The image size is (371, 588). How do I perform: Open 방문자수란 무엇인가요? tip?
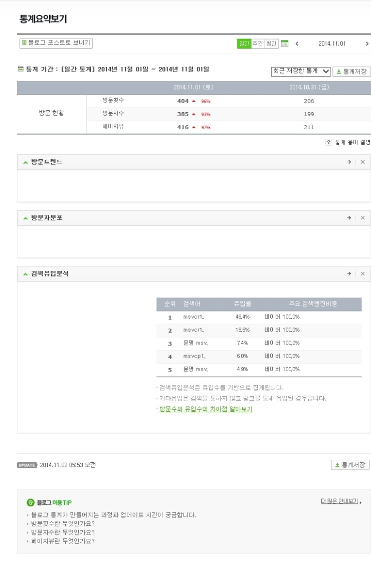tap(63, 532)
